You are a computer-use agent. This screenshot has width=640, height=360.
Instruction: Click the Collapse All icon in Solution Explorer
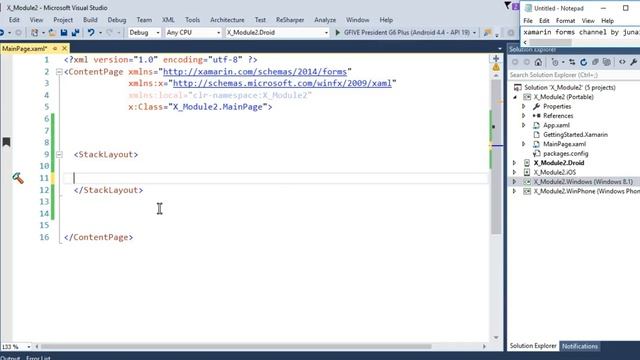tap(596, 62)
